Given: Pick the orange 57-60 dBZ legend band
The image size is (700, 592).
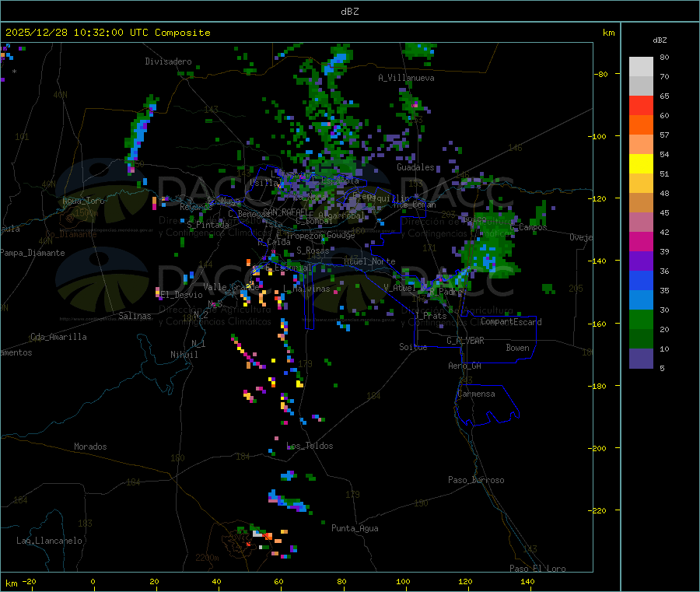Looking at the screenshot, I should tap(641, 125).
